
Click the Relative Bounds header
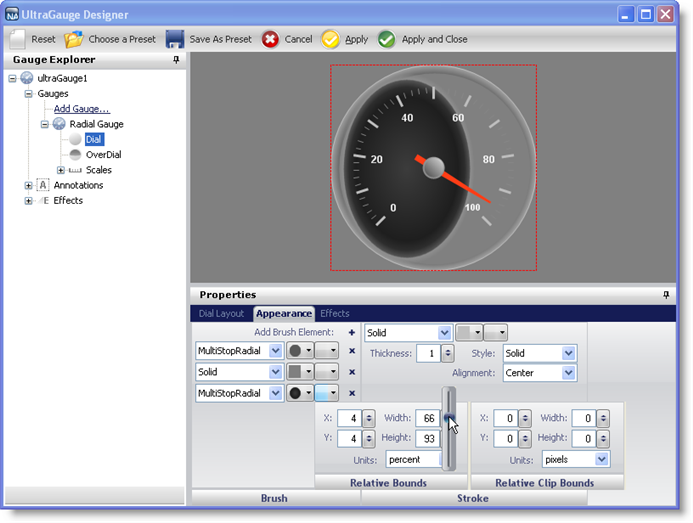[x=390, y=483]
